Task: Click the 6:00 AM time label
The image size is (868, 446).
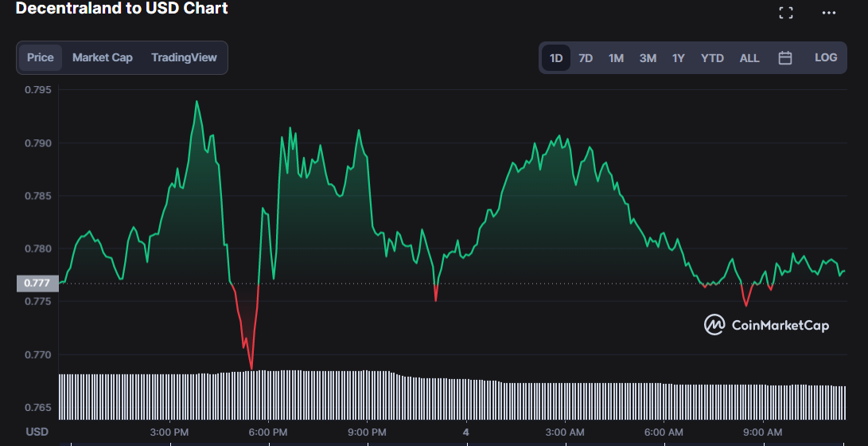Action: (664, 432)
